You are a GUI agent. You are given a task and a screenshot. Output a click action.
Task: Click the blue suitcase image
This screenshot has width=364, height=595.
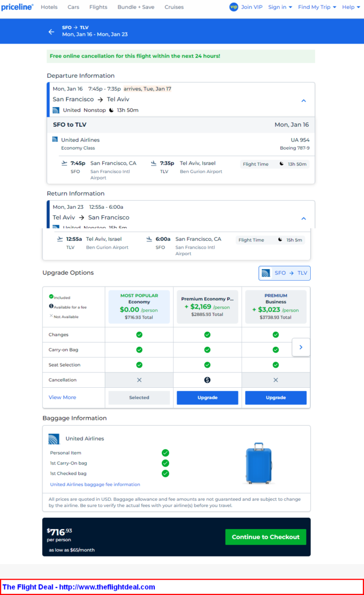[259, 463]
